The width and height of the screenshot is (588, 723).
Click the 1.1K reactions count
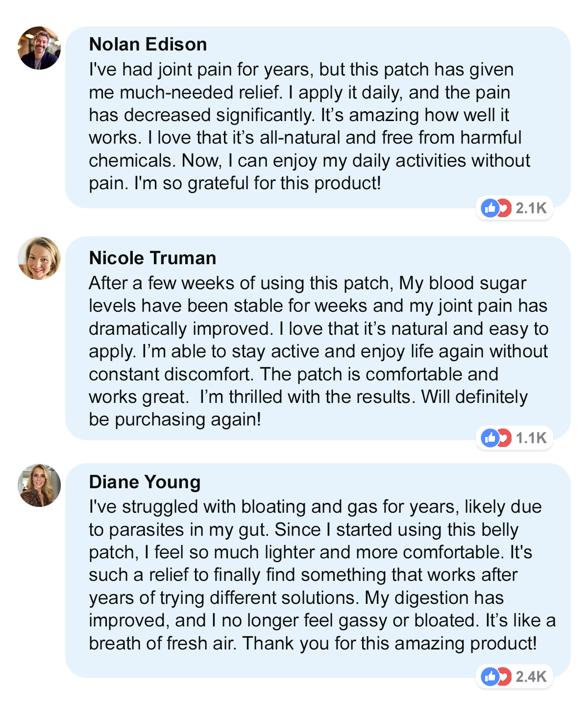click(x=531, y=438)
